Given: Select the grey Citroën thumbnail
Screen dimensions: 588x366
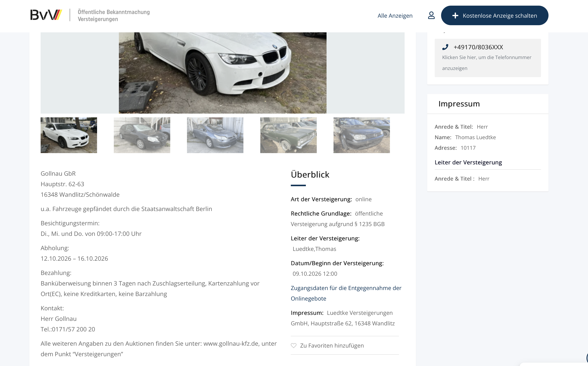Looking at the screenshot, I should 215,135.
